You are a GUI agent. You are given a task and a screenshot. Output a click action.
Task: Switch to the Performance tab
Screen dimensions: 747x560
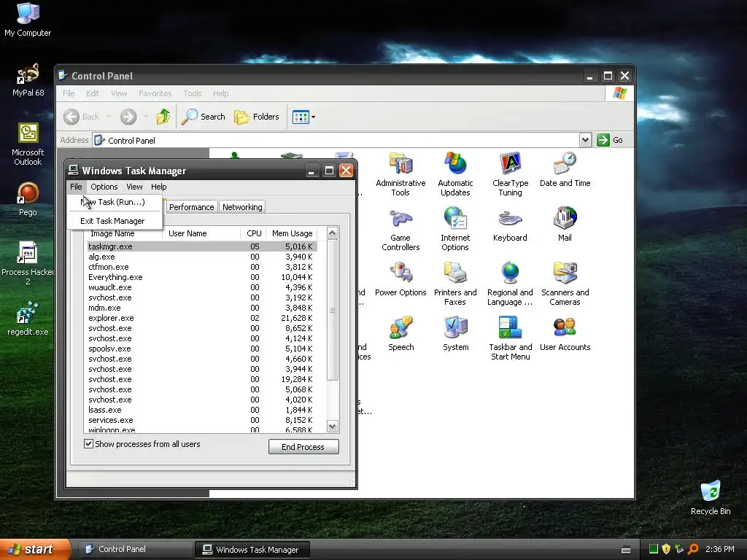(192, 207)
